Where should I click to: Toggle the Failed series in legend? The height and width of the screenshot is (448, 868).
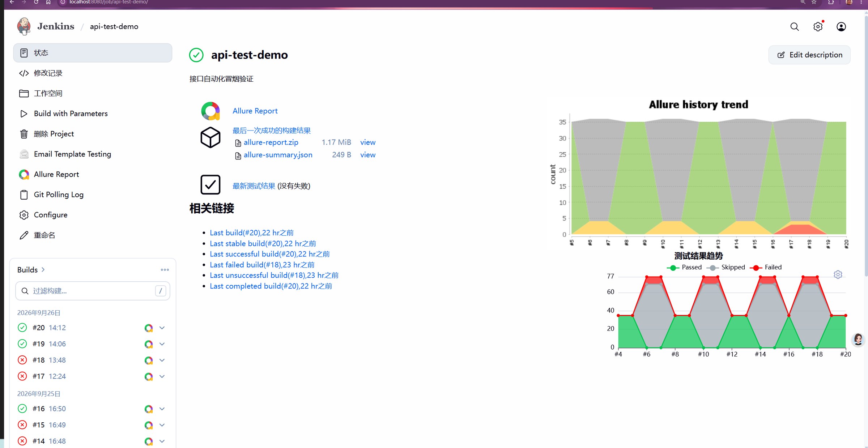[x=766, y=268]
